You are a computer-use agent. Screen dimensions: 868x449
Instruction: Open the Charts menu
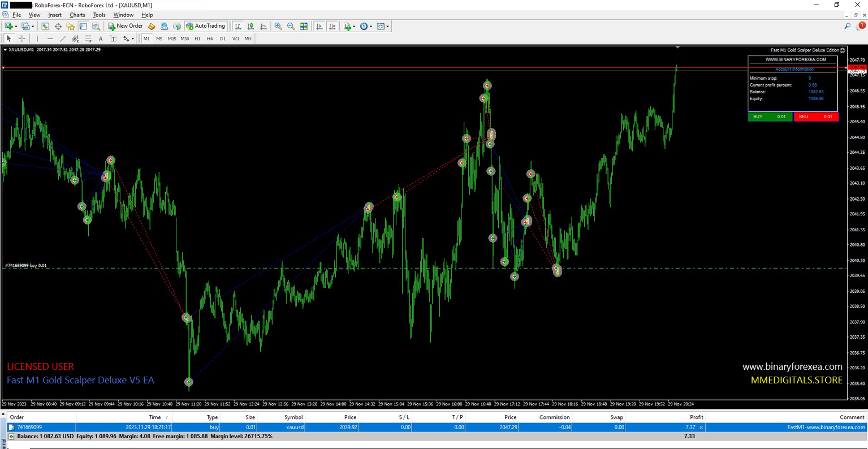(77, 15)
